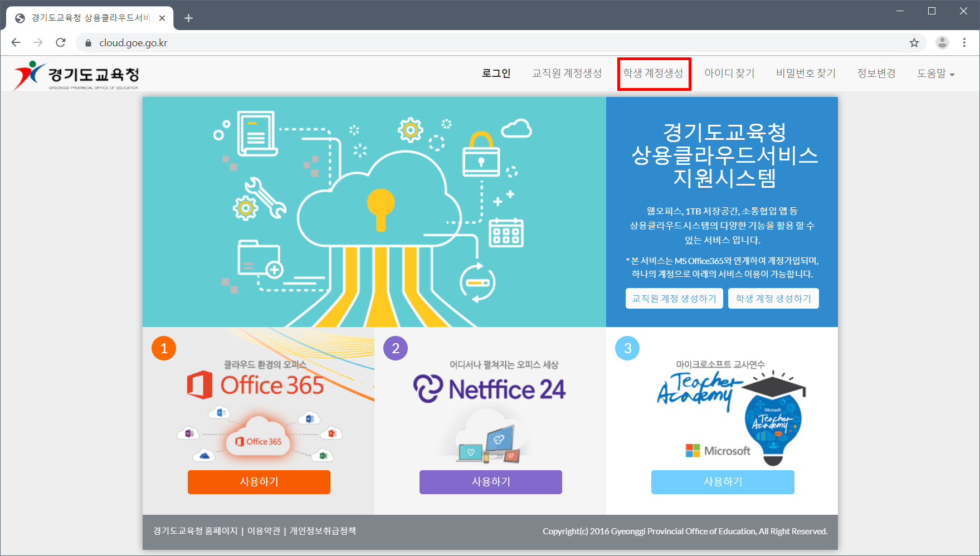Click purple 사용하기 button for Netffice 24
Viewport: 980px width, 556px height.
click(x=491, y=482)
